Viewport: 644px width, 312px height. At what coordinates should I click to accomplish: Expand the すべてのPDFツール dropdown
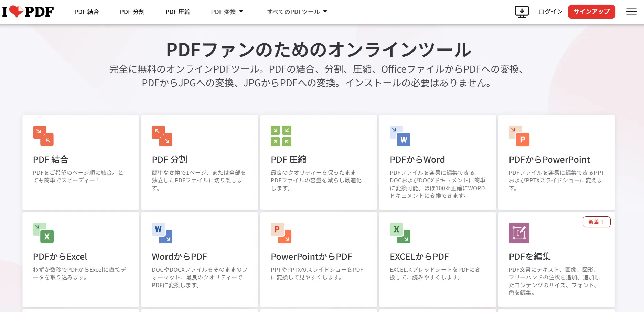point(297,12)
